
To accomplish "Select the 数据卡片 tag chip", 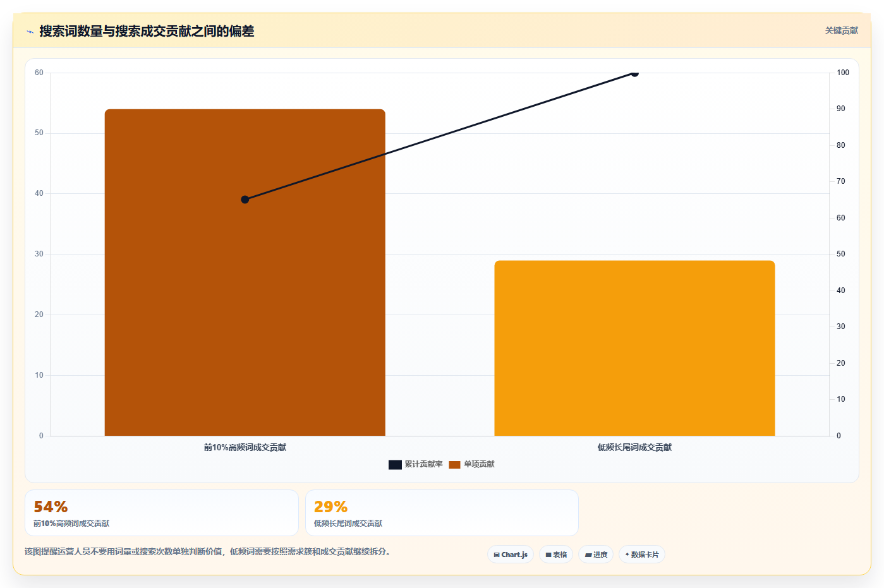I will coord(642,555).
